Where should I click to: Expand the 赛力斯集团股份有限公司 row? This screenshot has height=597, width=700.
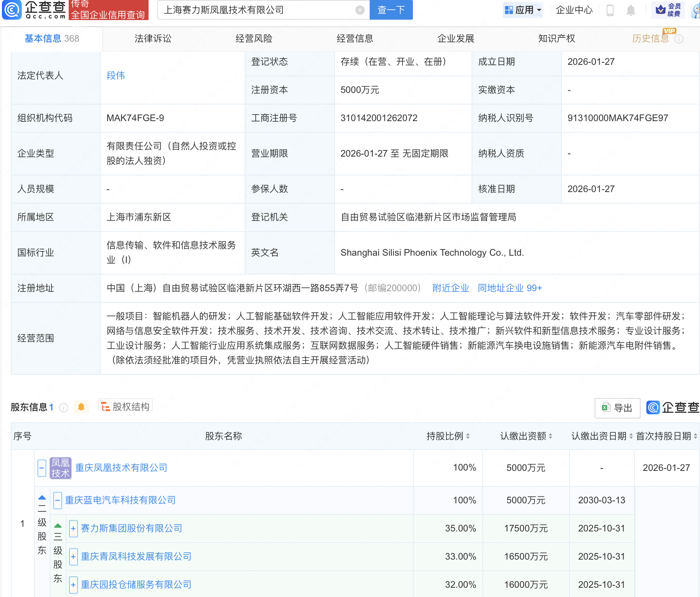click(x=73, y=528)
